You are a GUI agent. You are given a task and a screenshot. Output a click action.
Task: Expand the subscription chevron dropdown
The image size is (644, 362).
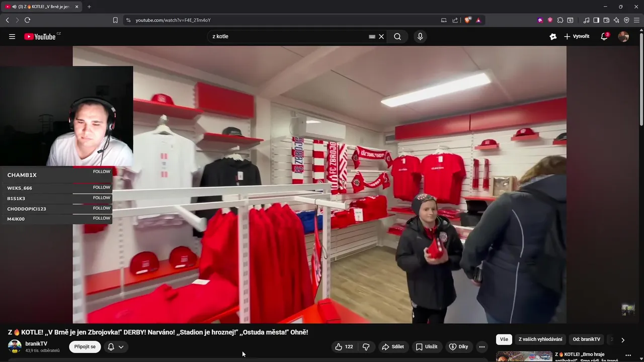(x=121, y=346)
